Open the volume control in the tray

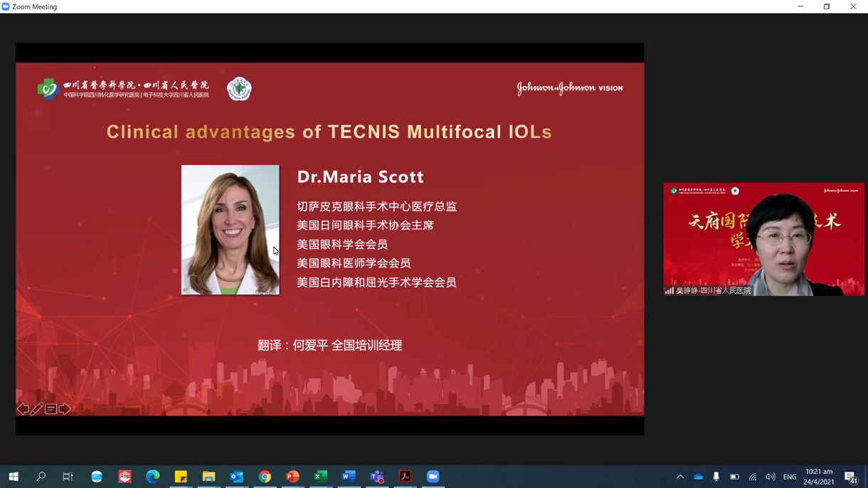[x=771, y=477]
